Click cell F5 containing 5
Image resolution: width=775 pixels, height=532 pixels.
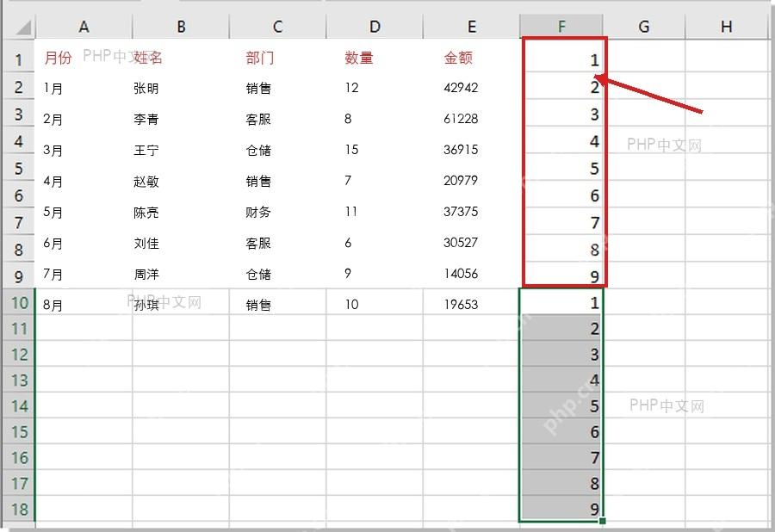pyautogui.click(x=561, y=168)
